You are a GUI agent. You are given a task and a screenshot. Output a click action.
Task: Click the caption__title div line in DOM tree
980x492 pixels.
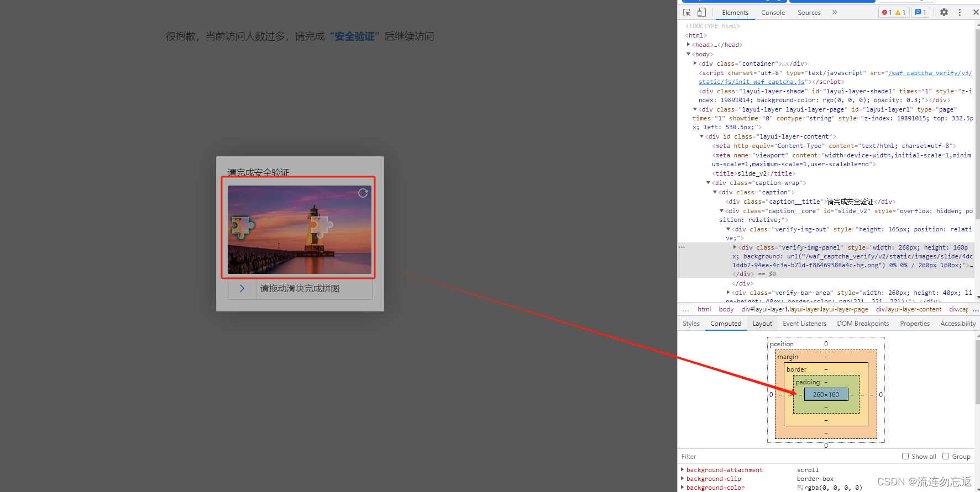point(810,202)
